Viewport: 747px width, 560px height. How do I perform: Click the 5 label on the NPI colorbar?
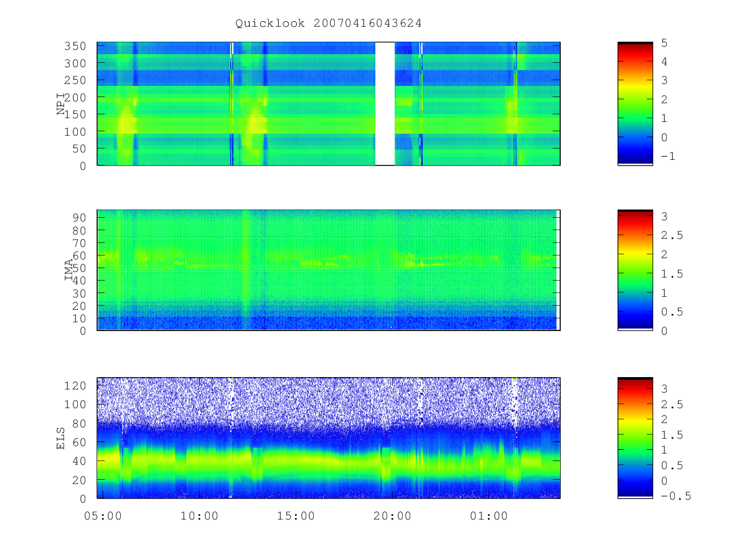point(664,42)
